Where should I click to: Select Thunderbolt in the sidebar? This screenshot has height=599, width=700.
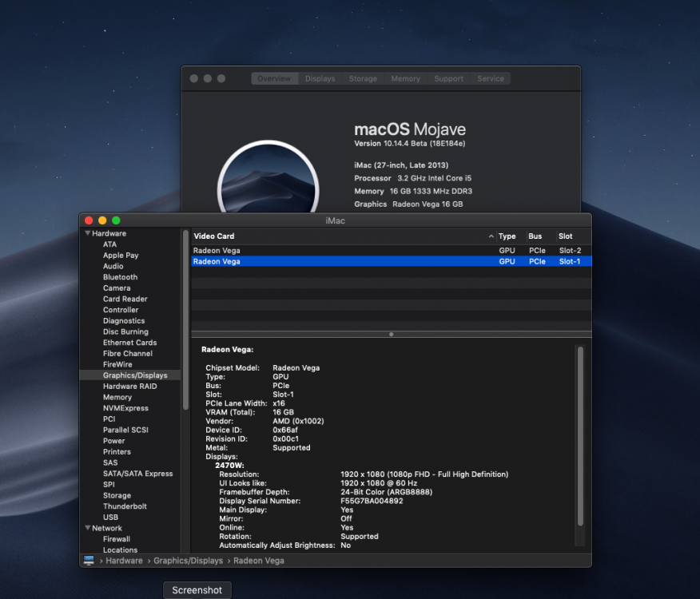click(125, 506)
